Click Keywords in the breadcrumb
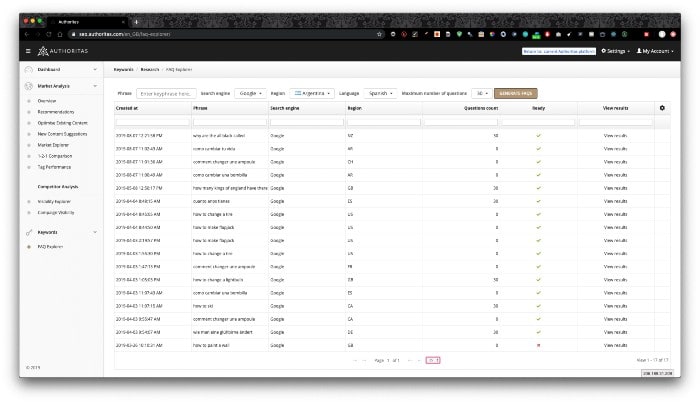 123,70
